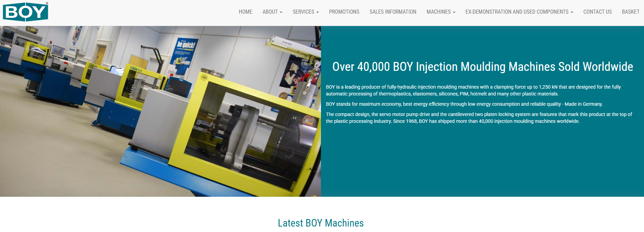The height and width of the screenshot is (232, 644).
Task: View the BASKET
Action: 631,12
